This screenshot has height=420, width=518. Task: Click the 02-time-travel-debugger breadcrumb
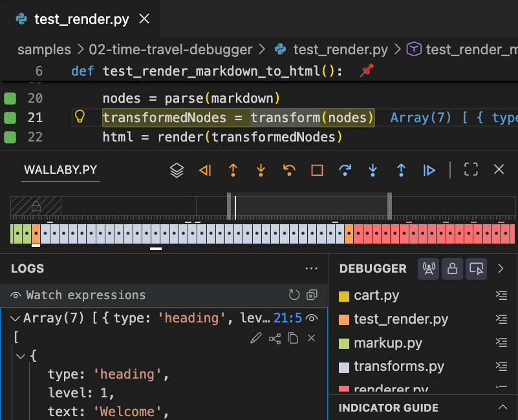(171, 50)
